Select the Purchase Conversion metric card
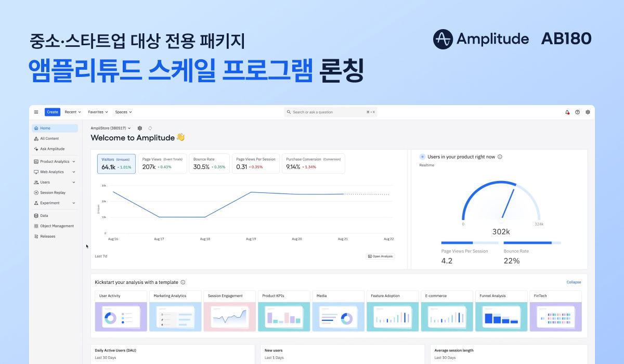The width and height of the screenshot is (624, 364). tap(313, 163)
